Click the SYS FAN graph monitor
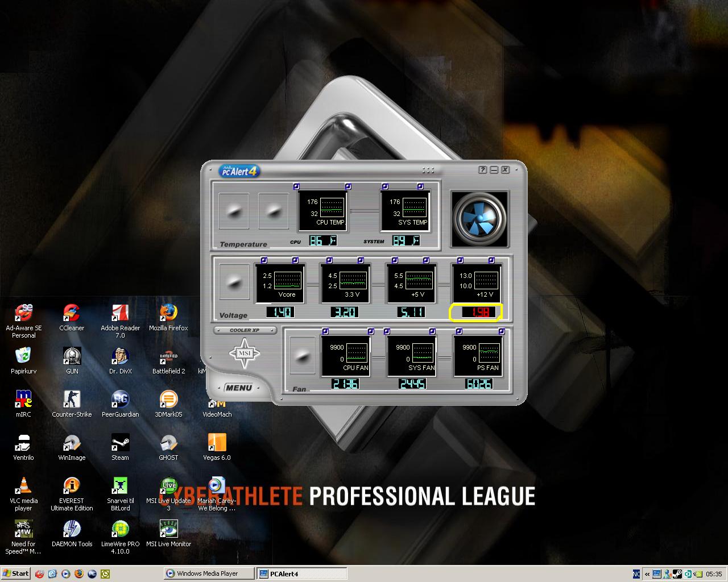The image size is (728, 582). pyautogui.click(x=412, y=356)
